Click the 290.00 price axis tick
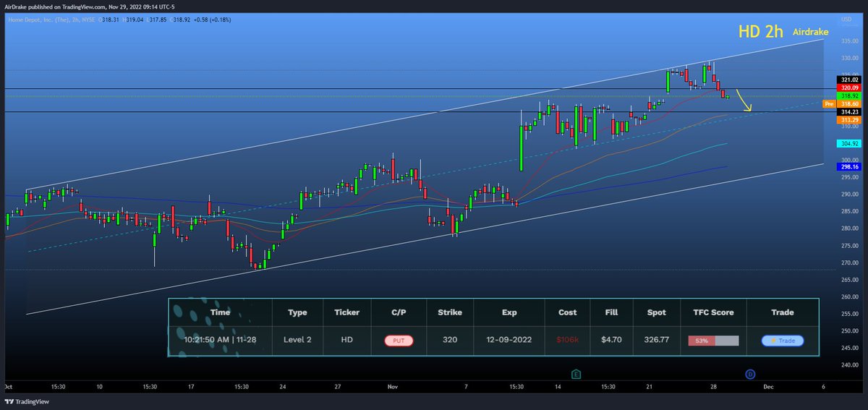 click(x=848, y=195)
